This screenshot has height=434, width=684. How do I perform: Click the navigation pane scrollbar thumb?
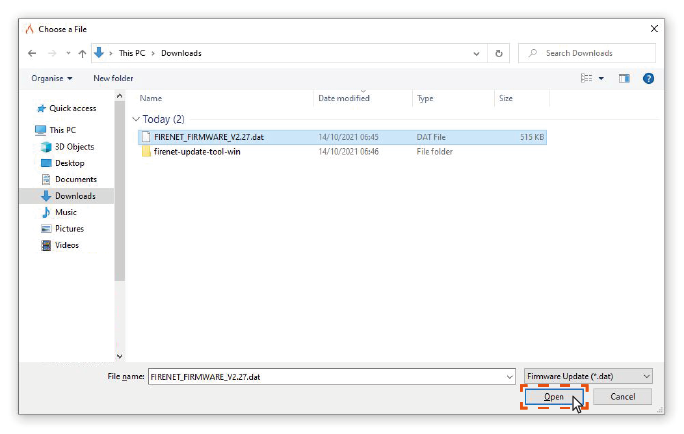120,191
